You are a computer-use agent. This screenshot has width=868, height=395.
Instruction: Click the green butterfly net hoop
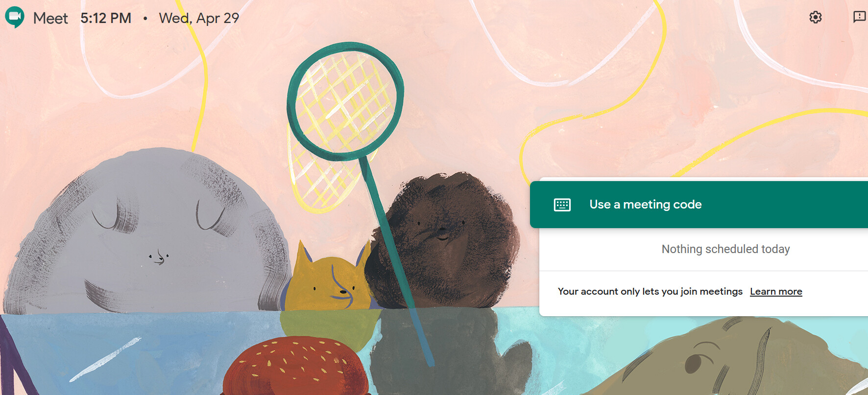[345, 101]
